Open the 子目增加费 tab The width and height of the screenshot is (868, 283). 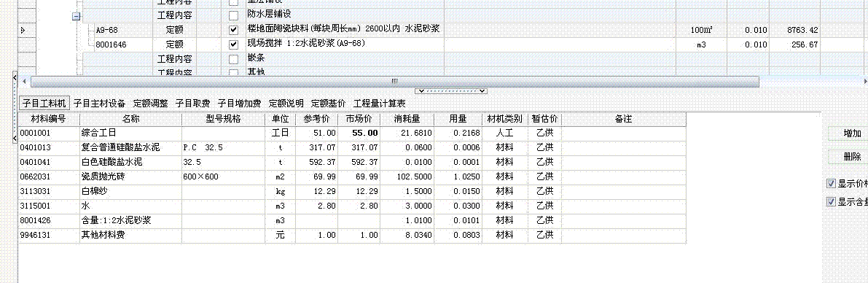click(239, 103)
